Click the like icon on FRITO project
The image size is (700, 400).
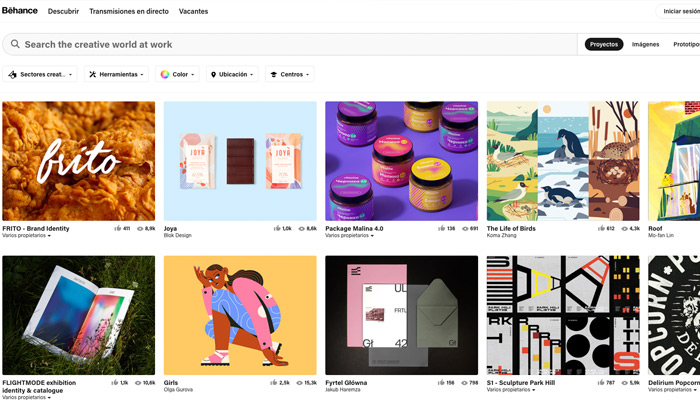coord(118,228)
